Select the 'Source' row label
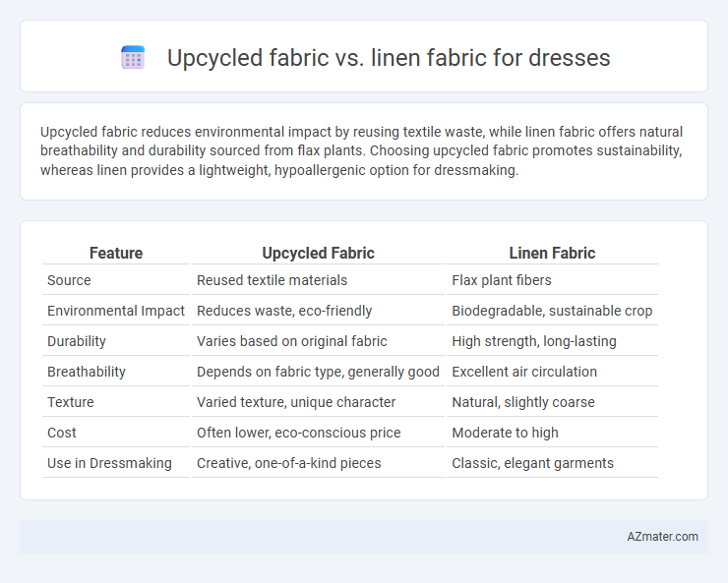 point(69,280)
